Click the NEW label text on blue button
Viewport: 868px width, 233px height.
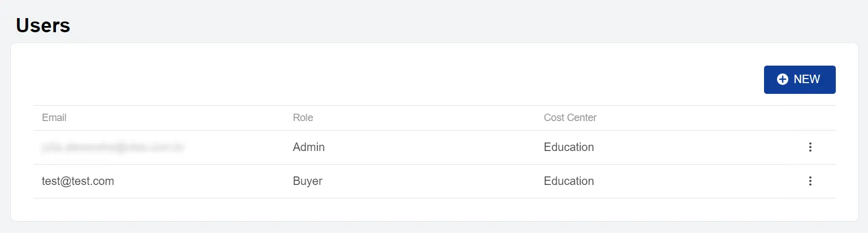[806, 80]
